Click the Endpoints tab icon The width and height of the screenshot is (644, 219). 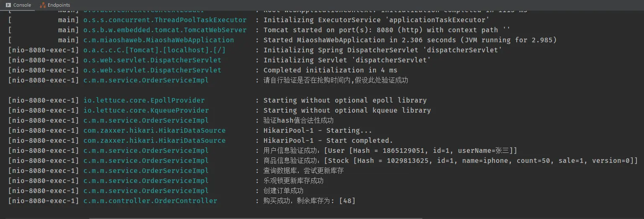(x=42, y=5)
